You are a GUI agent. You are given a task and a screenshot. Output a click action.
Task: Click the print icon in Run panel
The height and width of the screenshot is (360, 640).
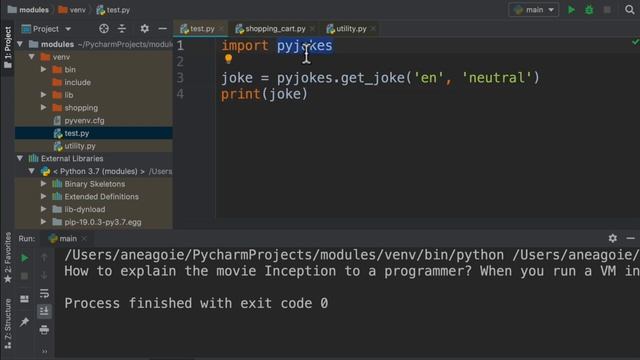pos(44,329)
